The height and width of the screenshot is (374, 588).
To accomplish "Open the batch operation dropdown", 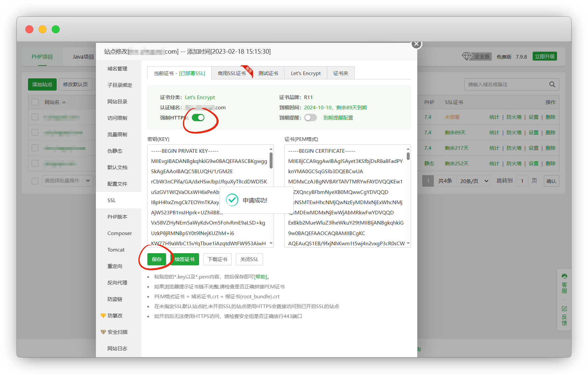I will point(67,181).
